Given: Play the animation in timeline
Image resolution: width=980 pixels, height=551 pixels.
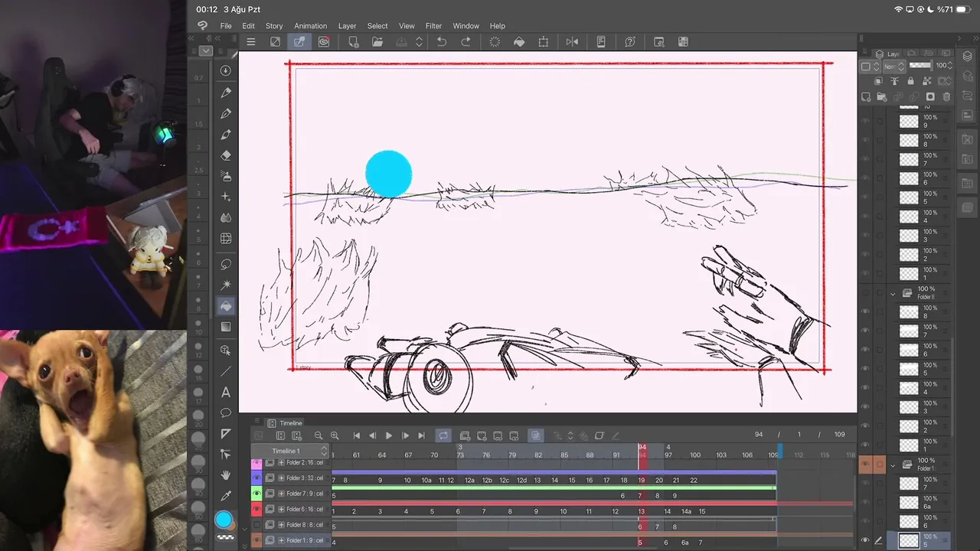Looking at the screenshot, I should tap(389, 435).
